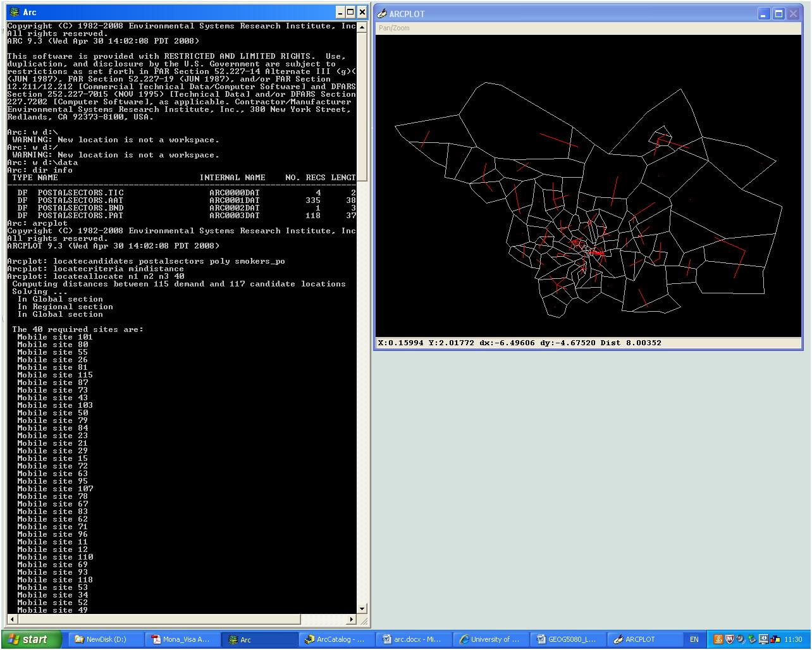Open the Windows start menu
The width and height of the screenshot is (812, 650).
pos(31,639)
